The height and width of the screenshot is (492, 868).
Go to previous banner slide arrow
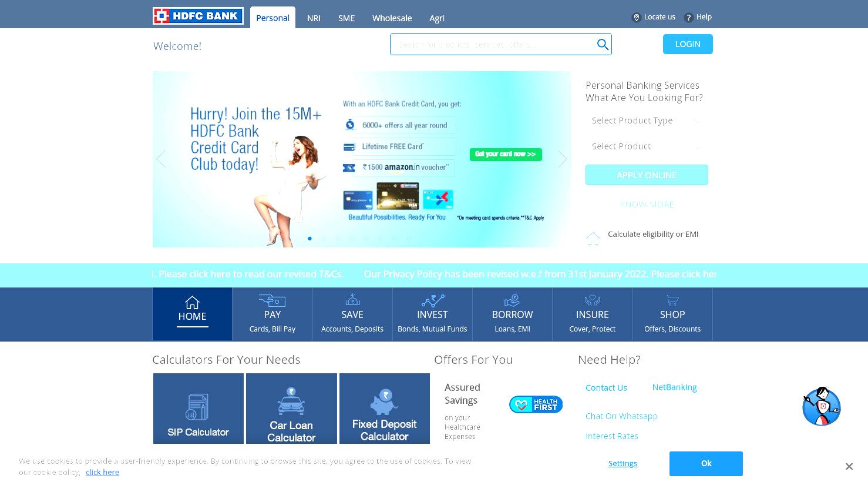tap(161, 159)
